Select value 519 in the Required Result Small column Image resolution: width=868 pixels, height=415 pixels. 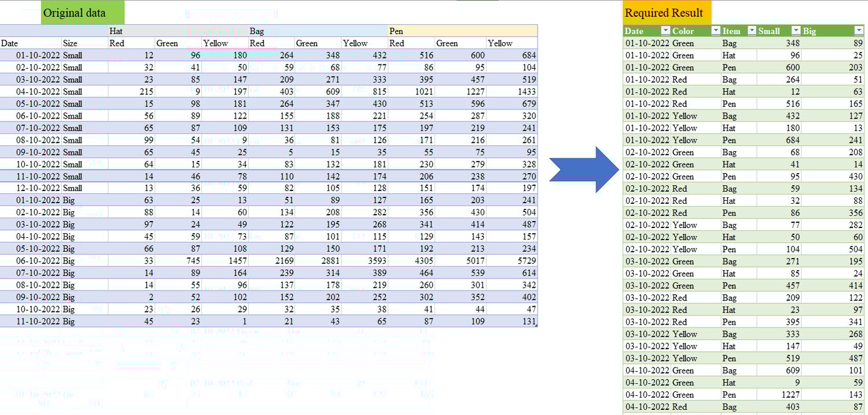pos(779,358)
